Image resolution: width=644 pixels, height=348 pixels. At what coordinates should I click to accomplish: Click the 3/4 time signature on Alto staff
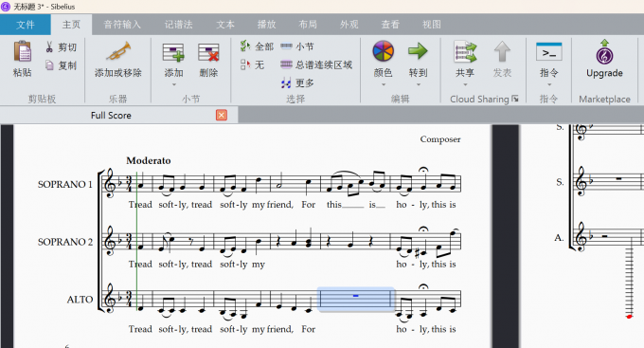129,299
